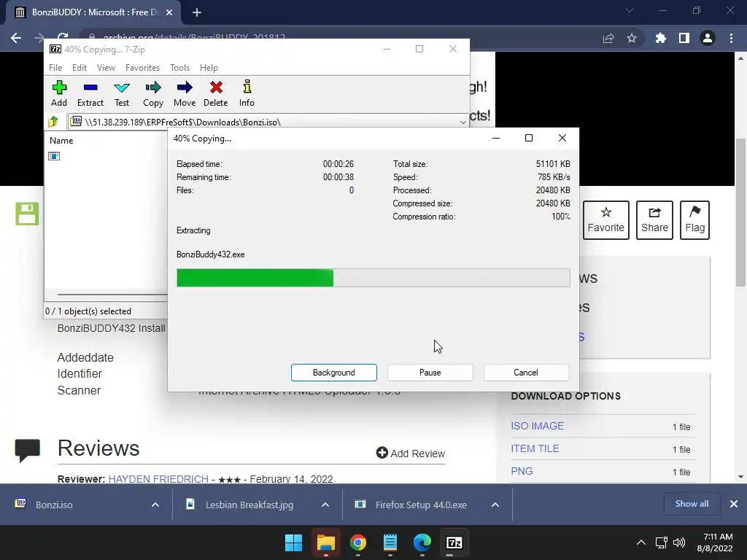747x560 pixels.
Task: Open a new Chrome tab
Action: point(197,12)
